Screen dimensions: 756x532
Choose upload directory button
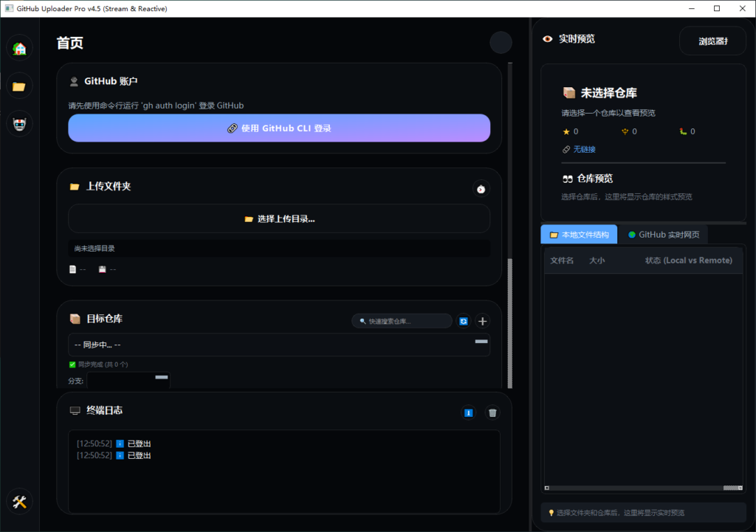[279, 218]
